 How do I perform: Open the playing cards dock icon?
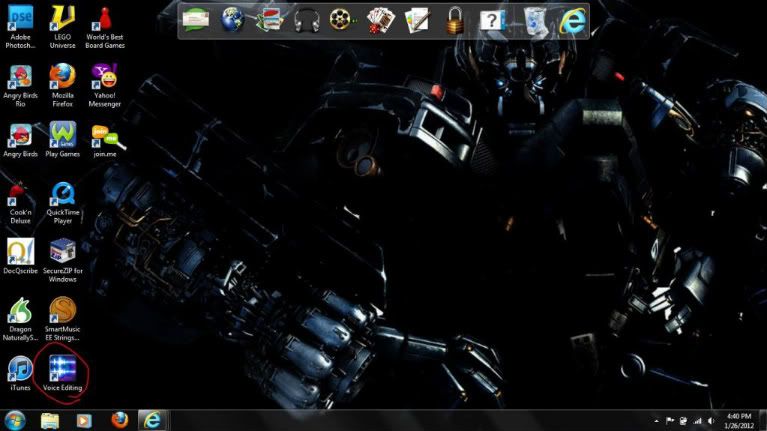coord(381,20)
